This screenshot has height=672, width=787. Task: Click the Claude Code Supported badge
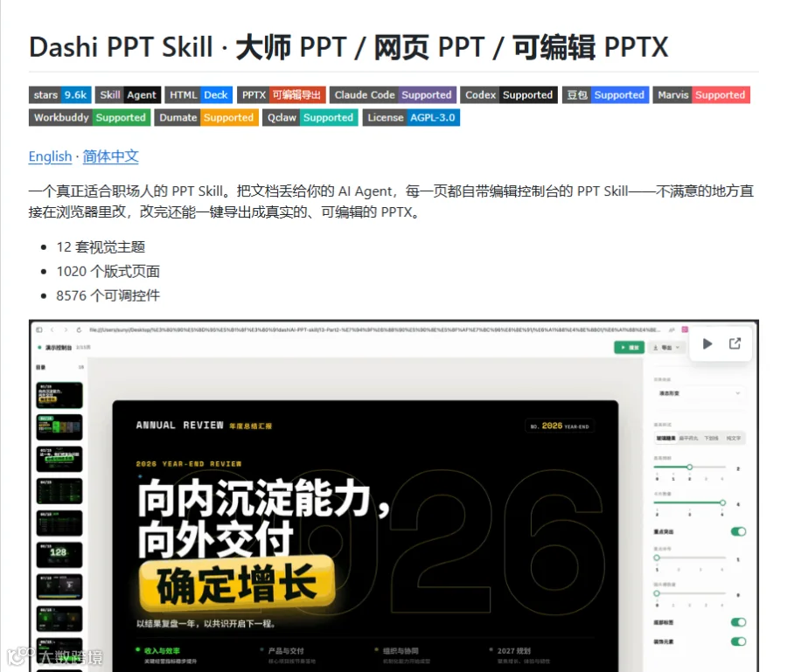[393, 94]
